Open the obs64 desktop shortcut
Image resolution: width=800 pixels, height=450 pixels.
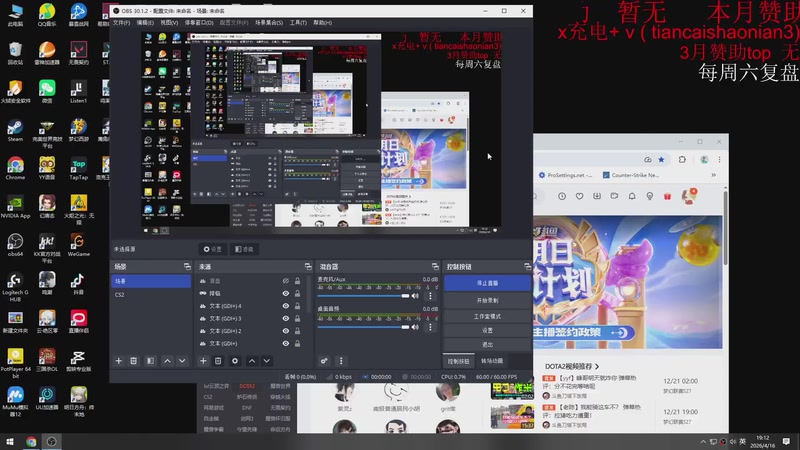(15, 244)
